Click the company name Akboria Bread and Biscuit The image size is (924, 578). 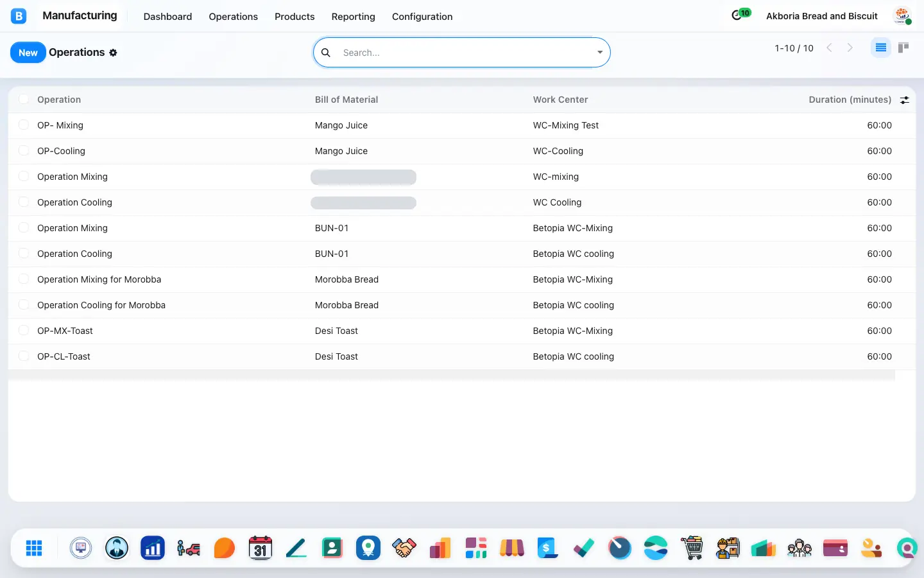coord(822,16)
